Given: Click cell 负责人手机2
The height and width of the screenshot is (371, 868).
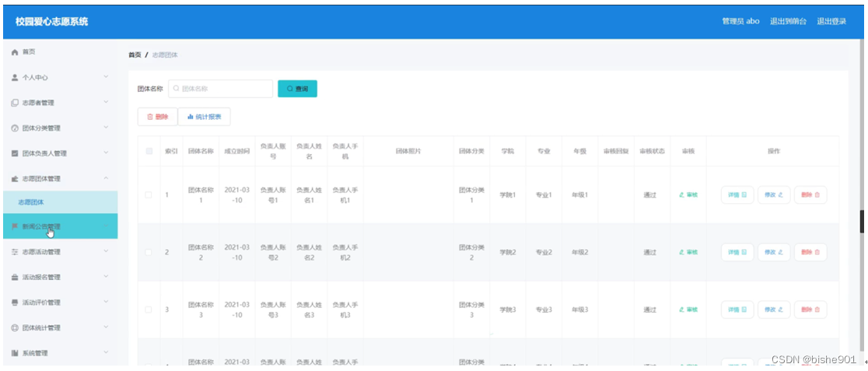Looking at the screenshot, I should click(x=345, y=253).
